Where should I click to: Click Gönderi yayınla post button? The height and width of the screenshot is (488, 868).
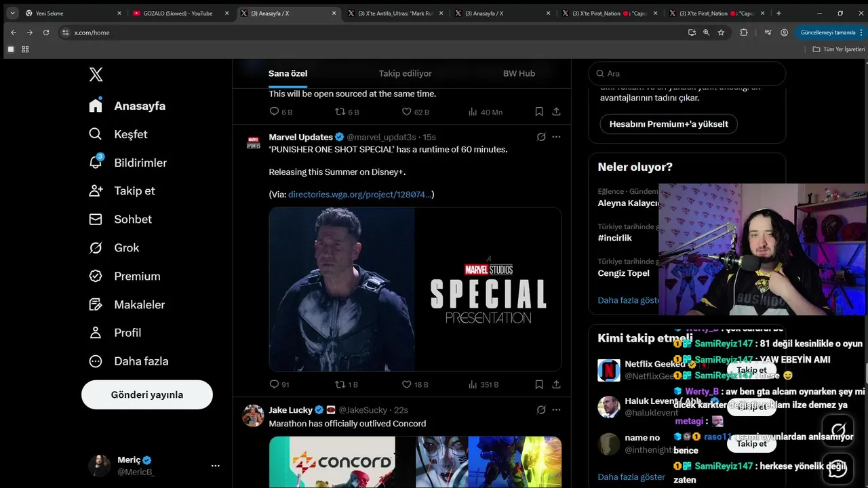click(x=147, y=394)
